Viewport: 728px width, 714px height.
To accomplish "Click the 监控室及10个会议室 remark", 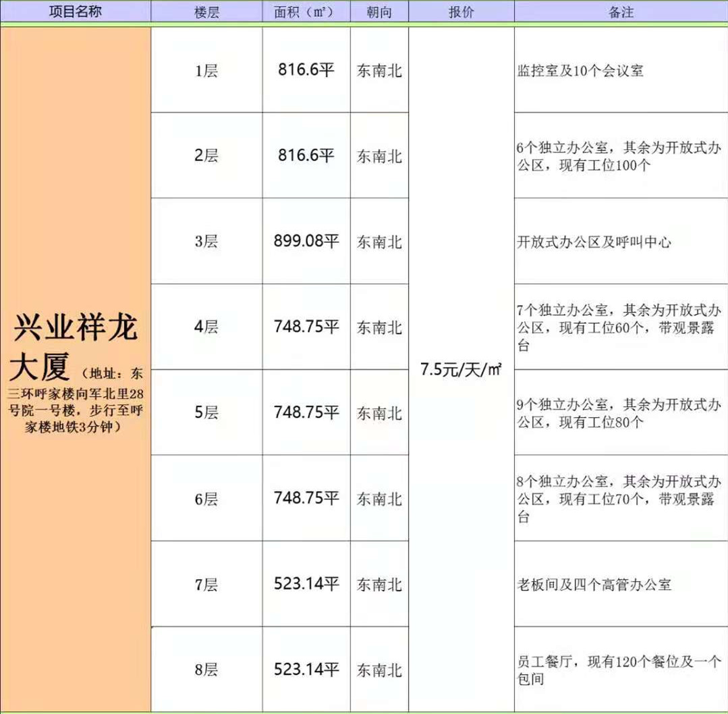I will (621, 70).
